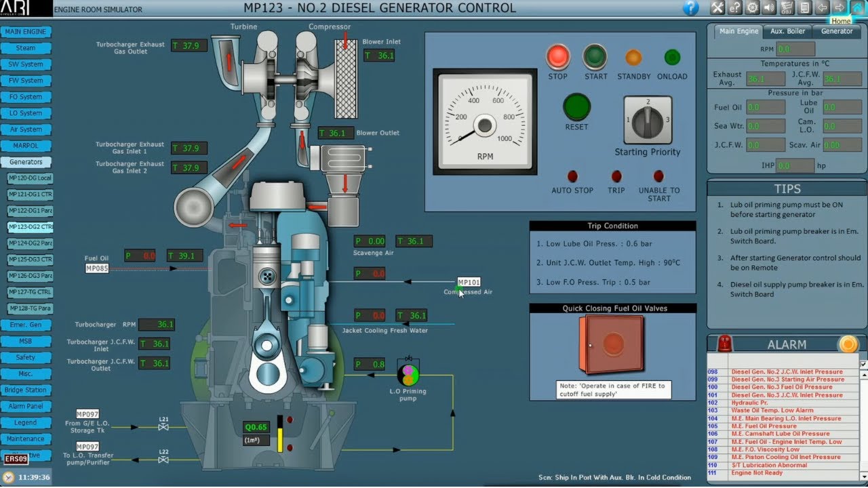Open the MP125-DG3 CTRL page

(30, 260)
